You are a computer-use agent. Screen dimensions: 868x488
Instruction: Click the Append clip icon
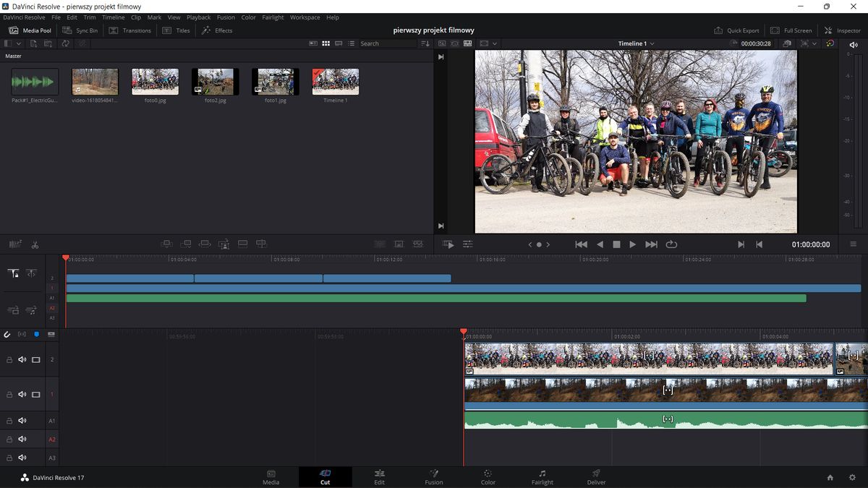[x=186, y=244]
